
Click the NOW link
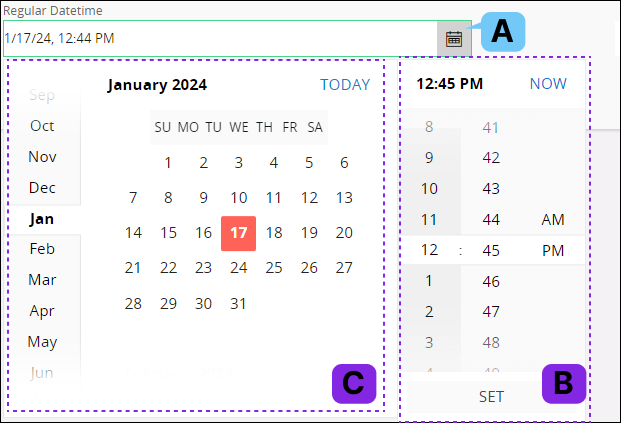click(548, 84)
